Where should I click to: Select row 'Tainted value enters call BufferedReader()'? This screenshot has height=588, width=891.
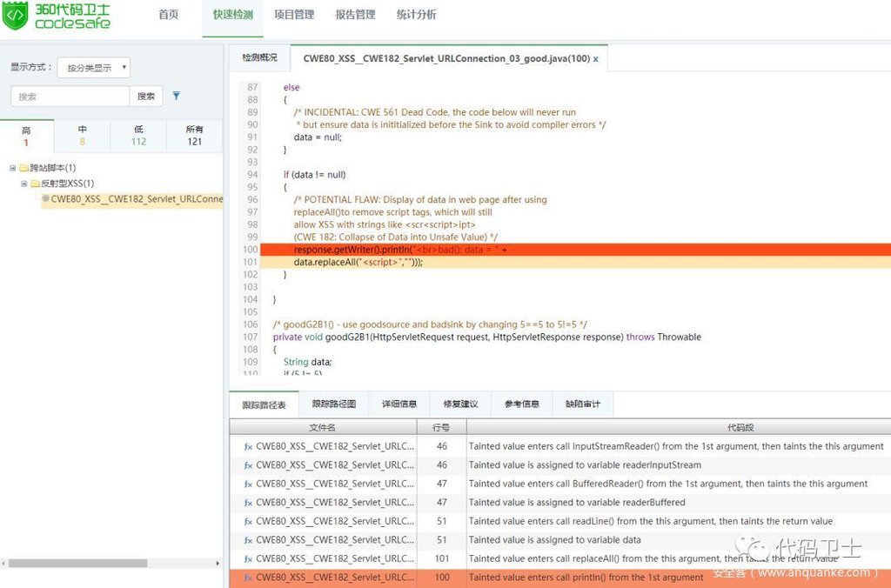point(560,484)
